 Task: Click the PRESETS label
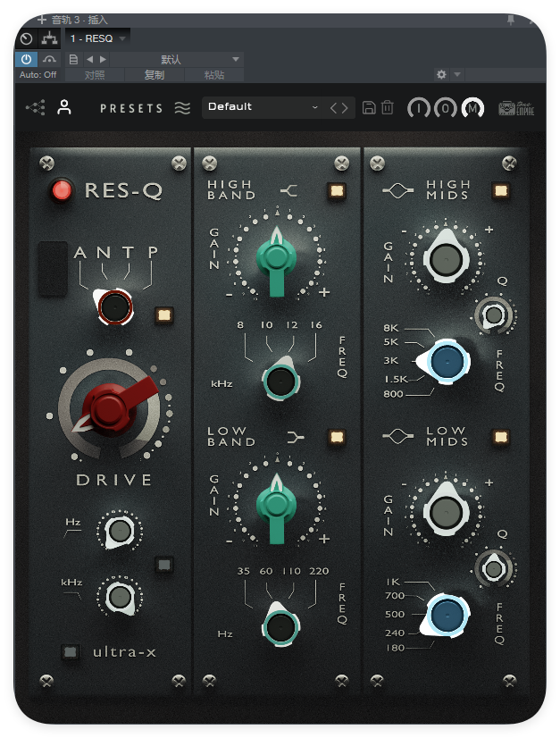click(x=131, y=108)
